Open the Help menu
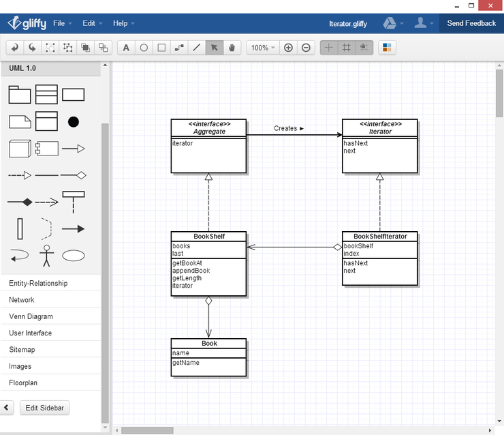The width and height of the screenshot is (504, 435). (123, 23)
